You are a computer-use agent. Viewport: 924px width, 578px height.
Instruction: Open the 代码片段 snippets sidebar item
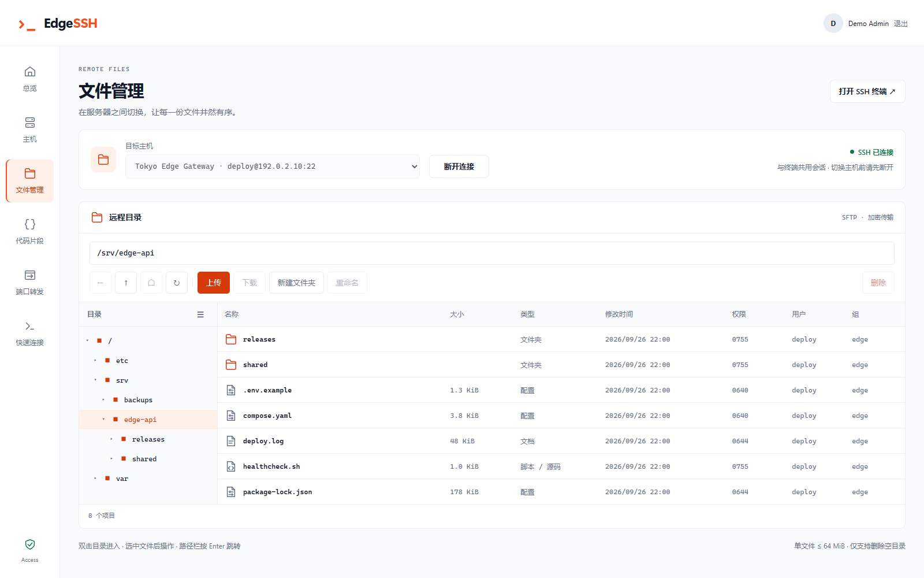coord(29,232)
